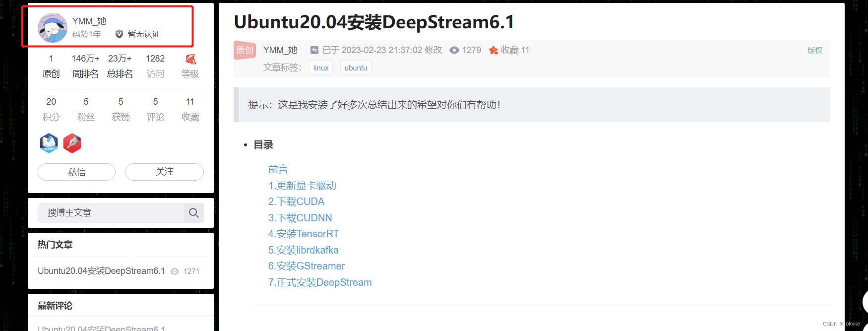Click the 文章标签 label
This screenshot has height=331, width=868.
tap(282, 67)
